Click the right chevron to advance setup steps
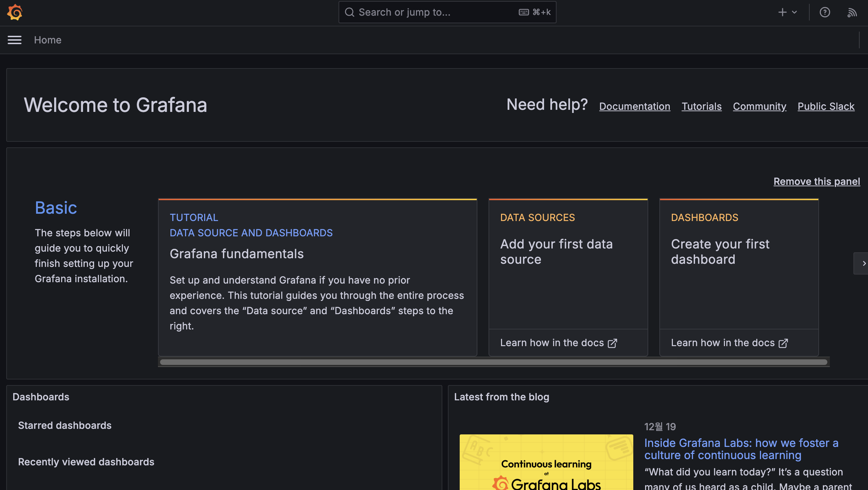This screenshot has width=868, height=490. [864, 263]
